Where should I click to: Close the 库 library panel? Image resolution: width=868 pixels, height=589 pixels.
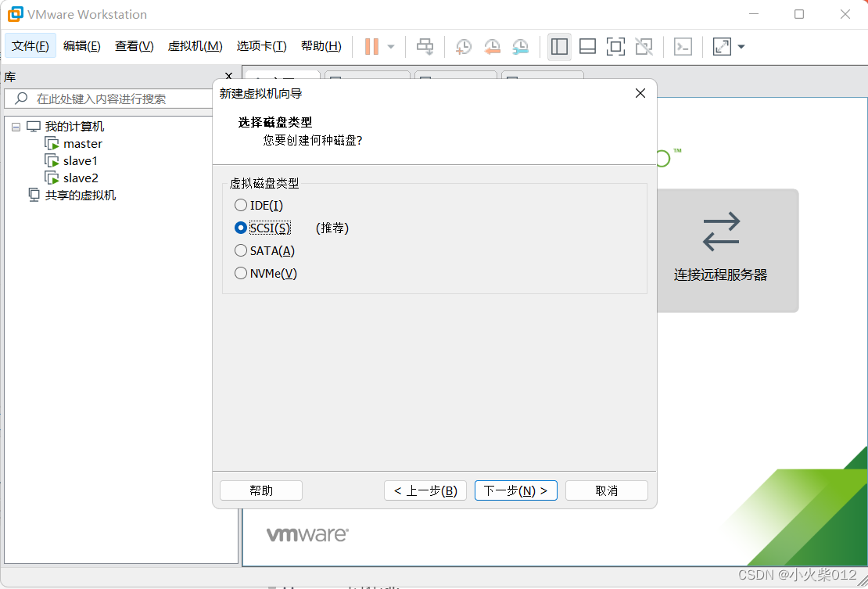228,77
